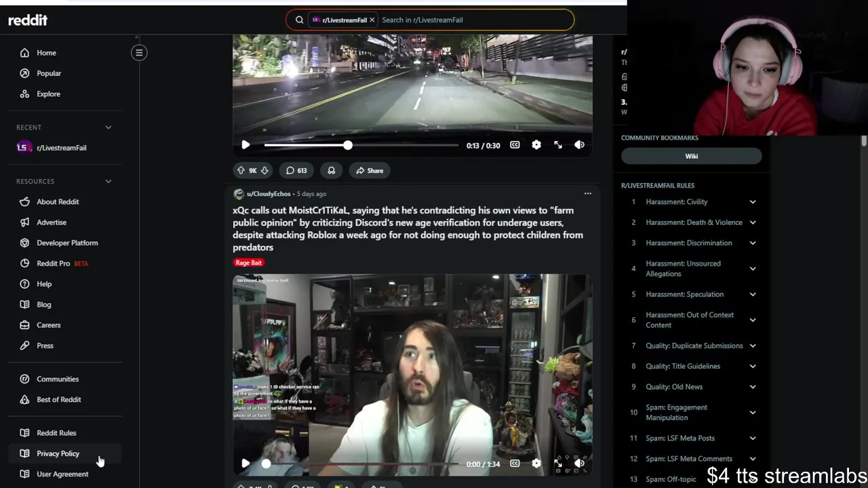Toggle captions on the top video
This screenshot has width=868, height=488.
(515, 145)
